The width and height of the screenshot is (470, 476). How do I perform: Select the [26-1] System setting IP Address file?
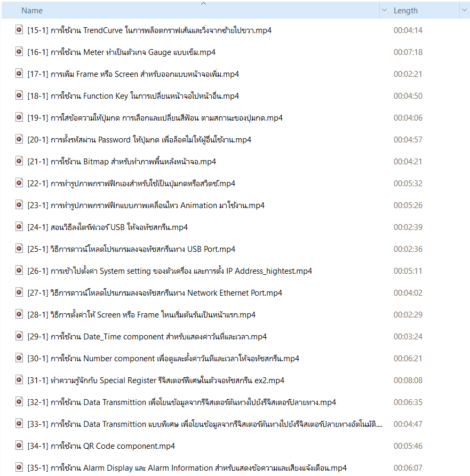[x=170, y=271]
